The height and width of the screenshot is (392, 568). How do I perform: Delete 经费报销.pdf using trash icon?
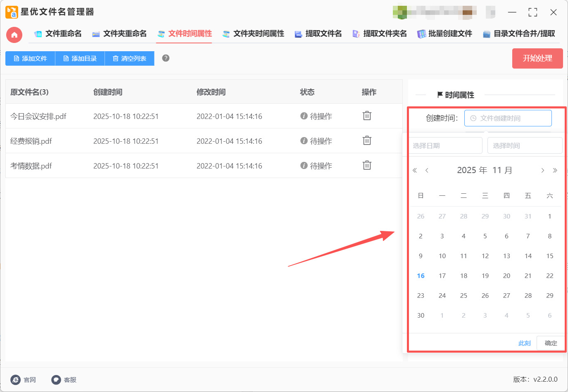click(x=367, y=141)
